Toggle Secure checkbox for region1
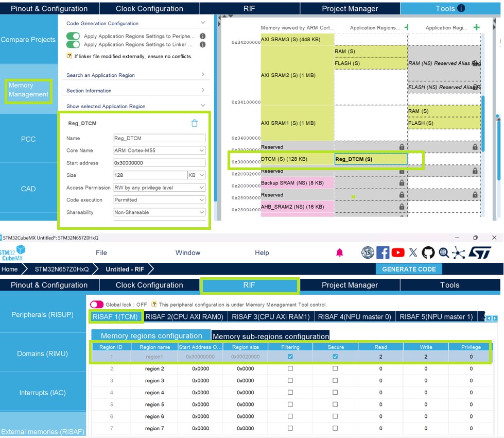Image resolution: width=504 pixels, height=438 pixels. (x=335, y=356)
